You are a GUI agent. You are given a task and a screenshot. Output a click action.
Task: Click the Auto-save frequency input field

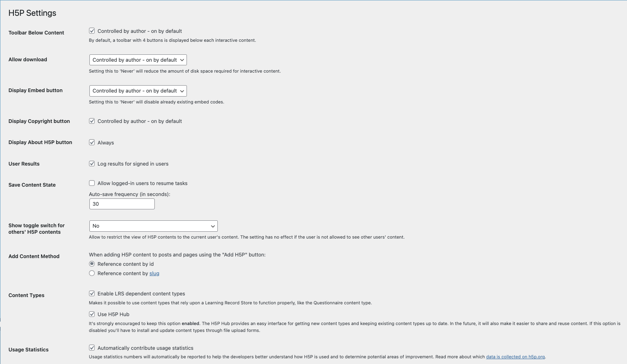click(122, 204)
